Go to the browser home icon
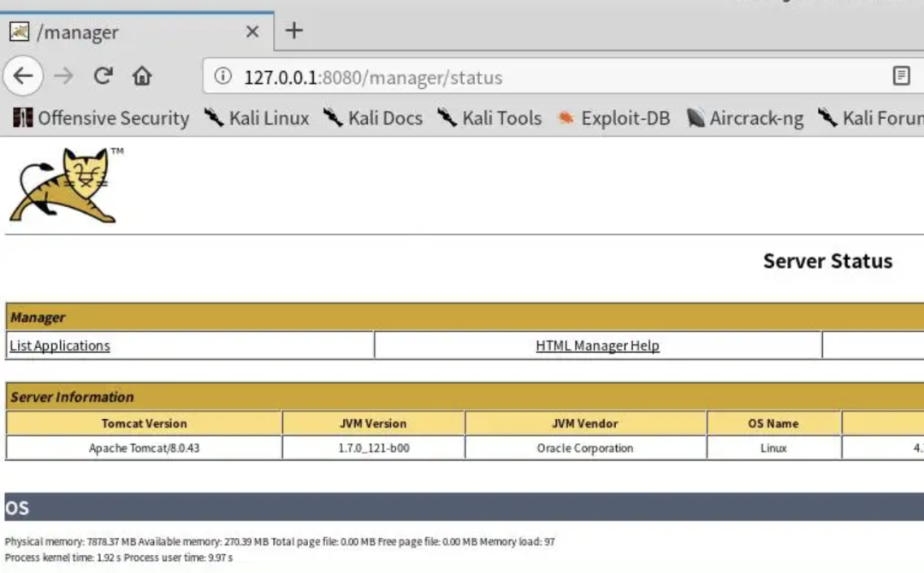Viewport: 924px width, 573px height. point(142,77)
